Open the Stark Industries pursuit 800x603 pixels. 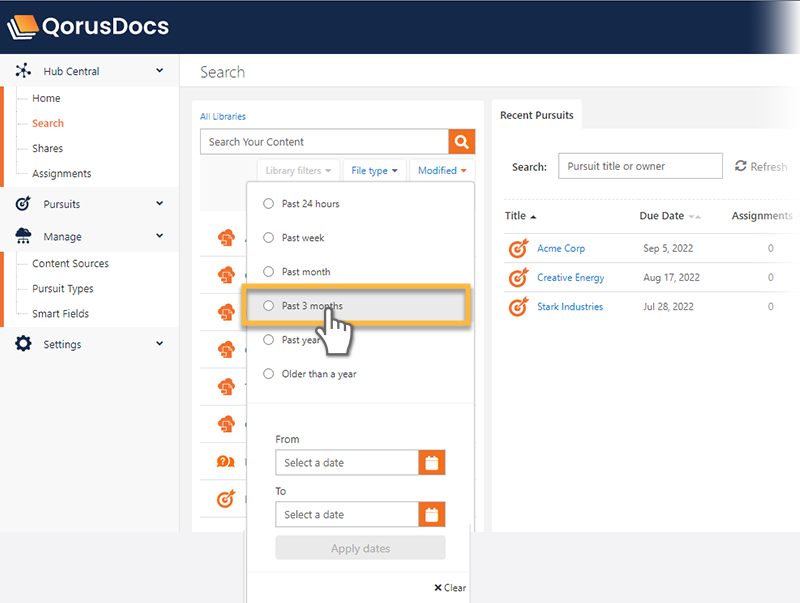(570, 307)
